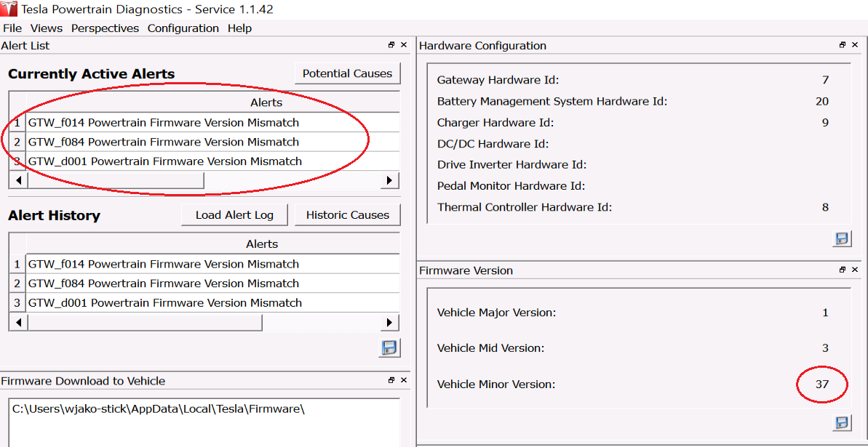
Task: Undock the Hardware Configuration panel
Action: (x=843, y=45)
